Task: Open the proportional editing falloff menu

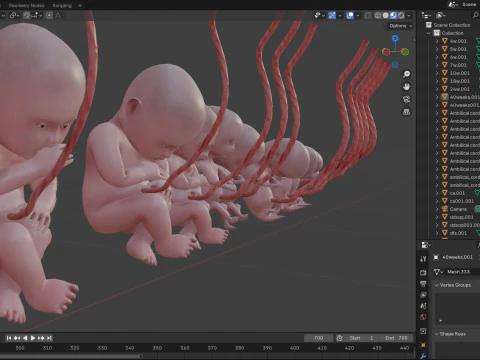Action: [x=58, y=15]
